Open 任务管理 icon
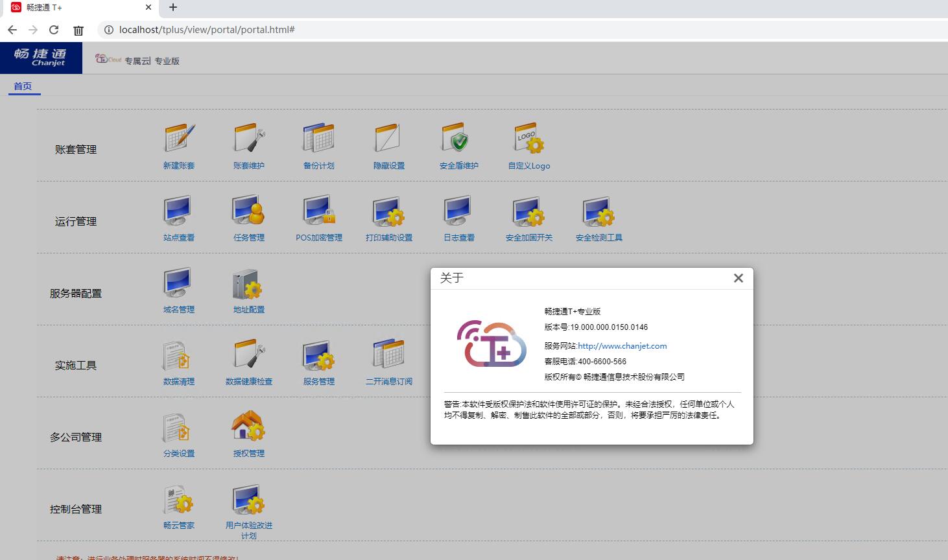 [x=249, y=210]
